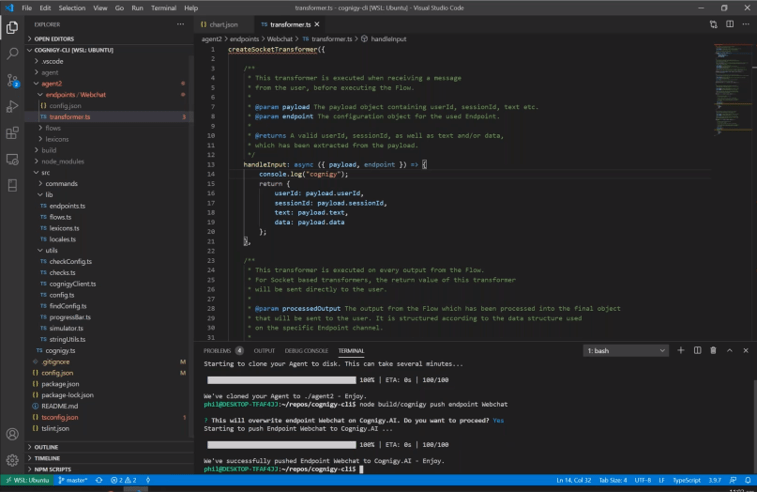This screenshot has width=757, height=492.
Task: Expand the OUTLINE section
Action: [x=46, y=447]
